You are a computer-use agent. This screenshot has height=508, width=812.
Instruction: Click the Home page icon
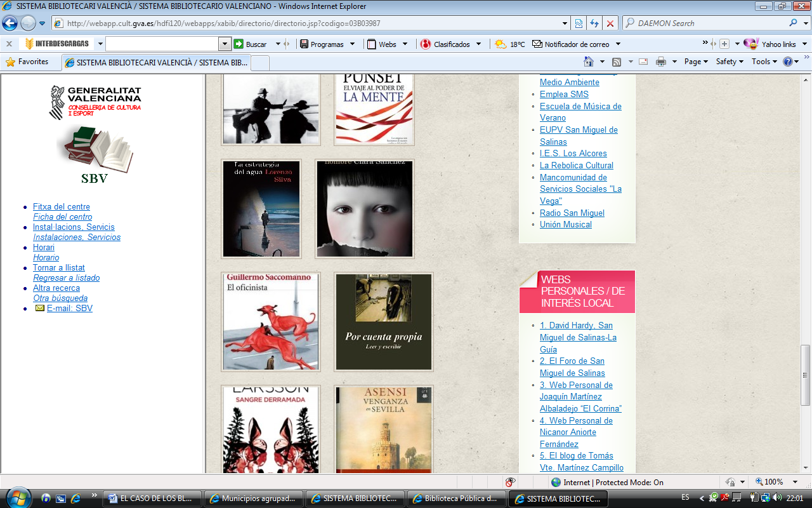[589, 62]
